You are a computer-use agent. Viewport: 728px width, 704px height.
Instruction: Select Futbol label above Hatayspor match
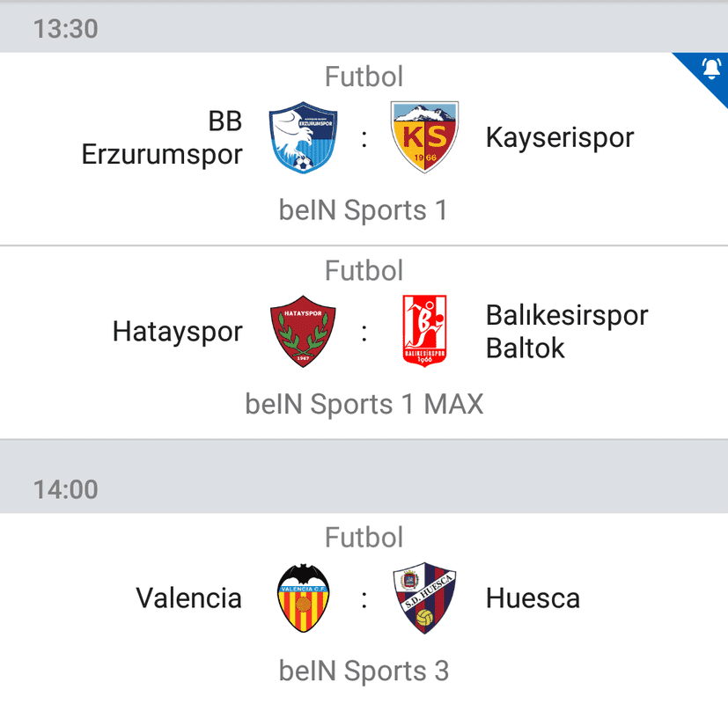click(364, 270)
